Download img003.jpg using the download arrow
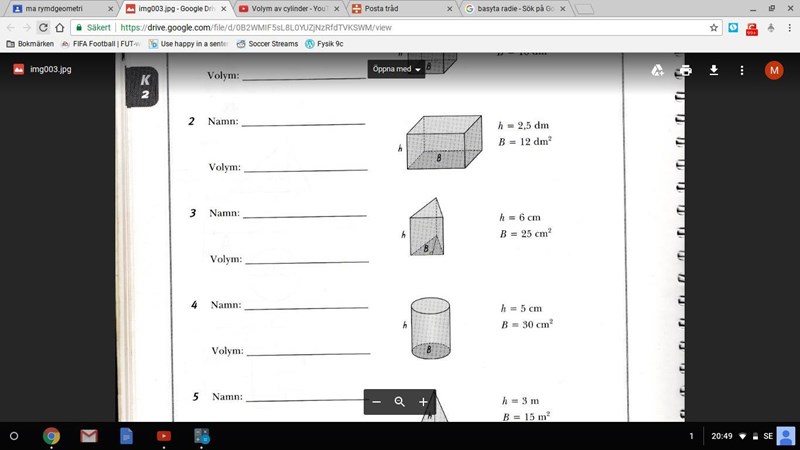This screenshot has width=800, height=450. [714, 70]
